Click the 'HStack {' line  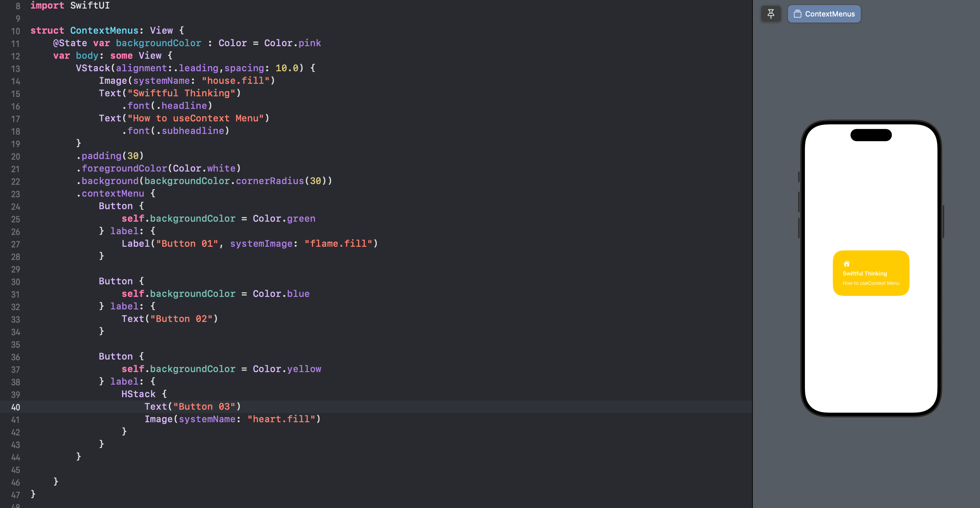(x=144, y=394)
